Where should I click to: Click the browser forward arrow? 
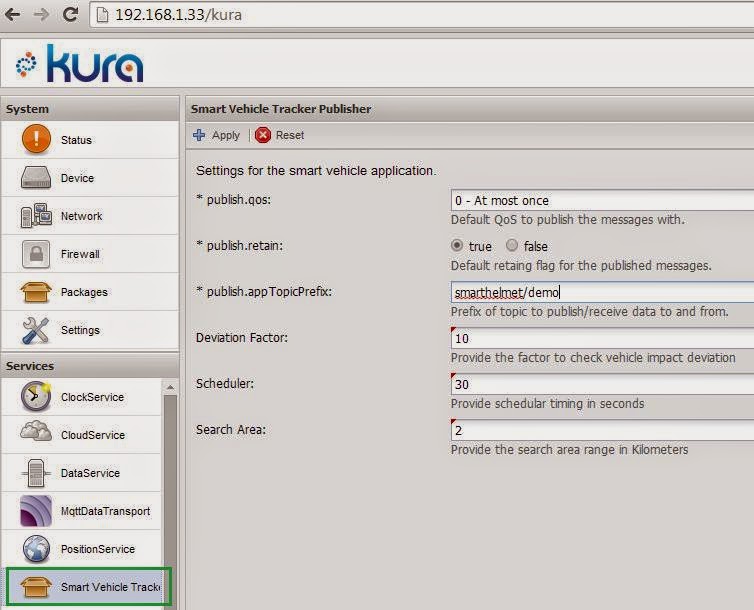42,14
